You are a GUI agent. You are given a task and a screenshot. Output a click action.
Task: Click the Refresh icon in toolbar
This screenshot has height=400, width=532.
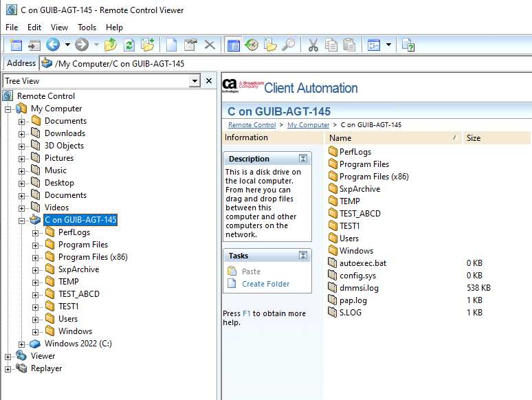129,45
